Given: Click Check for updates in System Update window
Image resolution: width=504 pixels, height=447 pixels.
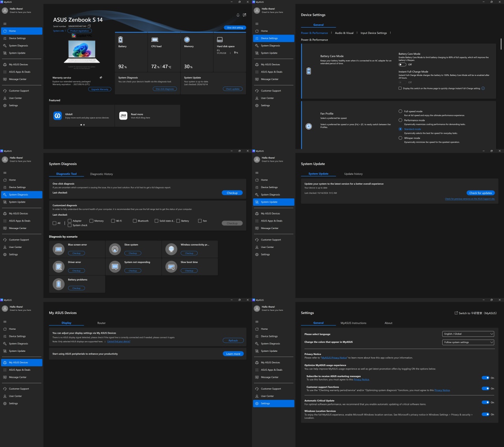Looking at the screenshot, I should [481, 193].
